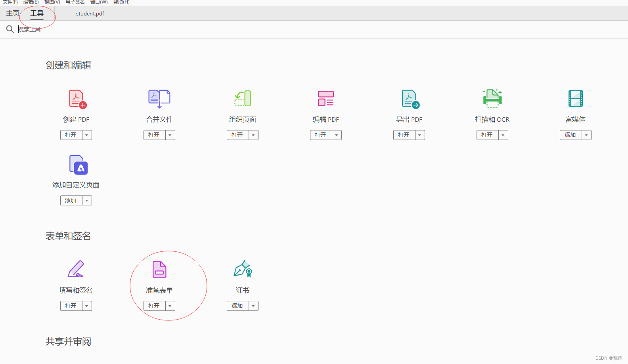Click the 添加自定义页面 label text
Image resolution: width=628 pixels, height=364 pixels.
[x=76, y=185]
